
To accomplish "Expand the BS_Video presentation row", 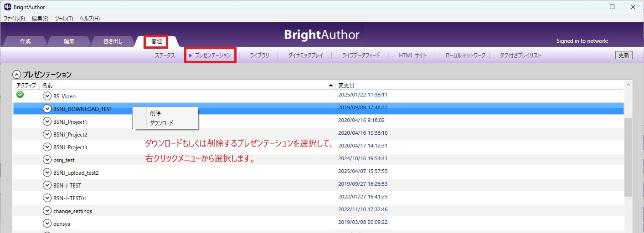I will pos(46,96).
